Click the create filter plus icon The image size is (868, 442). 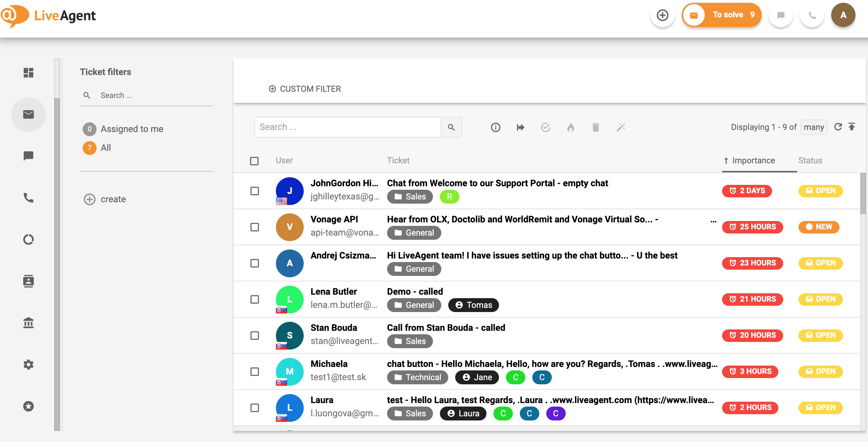point(90,199)
